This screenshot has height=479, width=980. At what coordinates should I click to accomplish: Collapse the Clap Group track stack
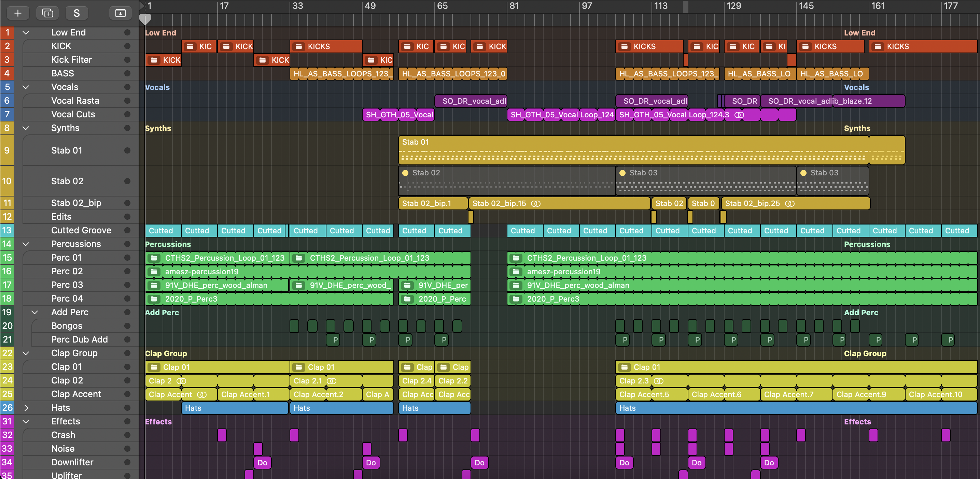pos(26,353)
